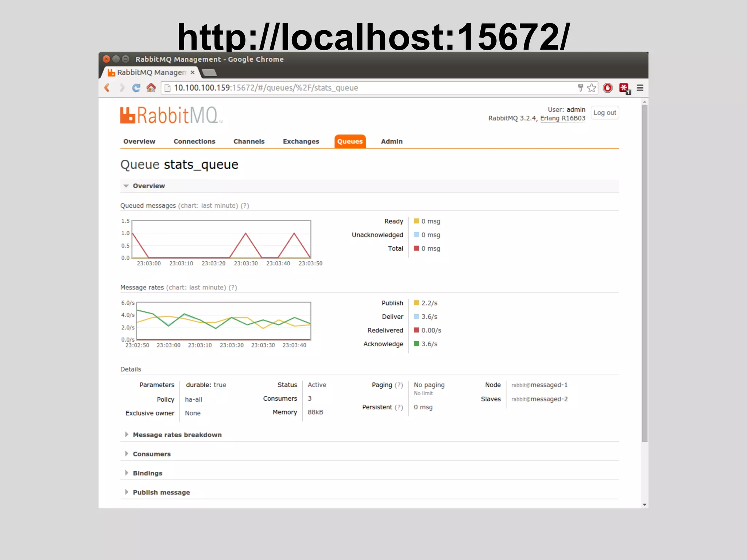Go to the Admin tab
Viewport: 747px width, 560px height.
[x=392, y=141]
